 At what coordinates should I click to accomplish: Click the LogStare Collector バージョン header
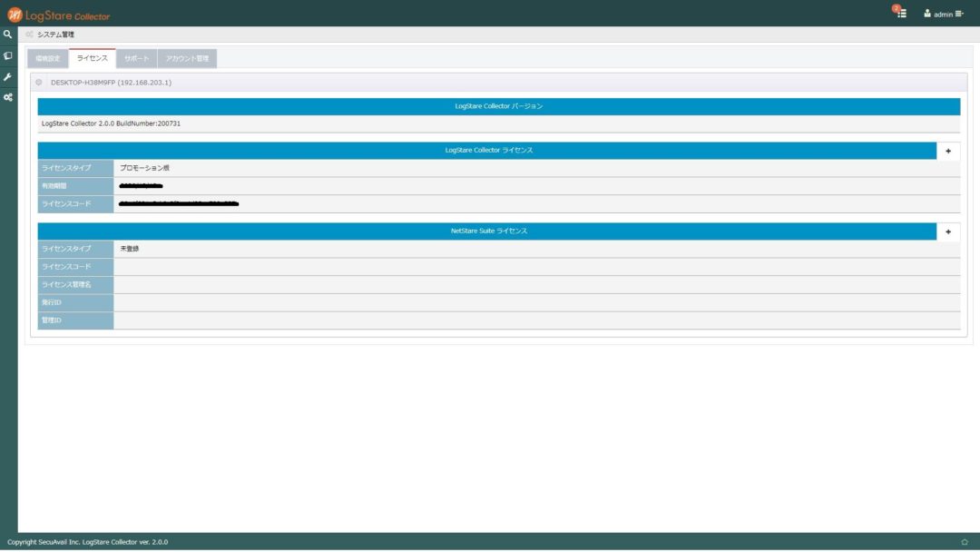[x=499, y=106]
